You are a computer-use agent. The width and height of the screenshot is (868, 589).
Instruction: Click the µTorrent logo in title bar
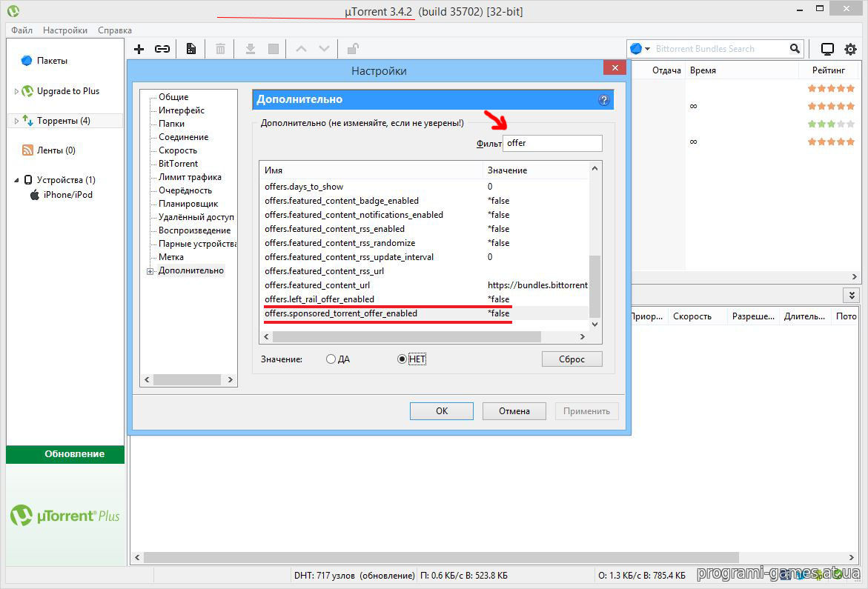(13, 11)
